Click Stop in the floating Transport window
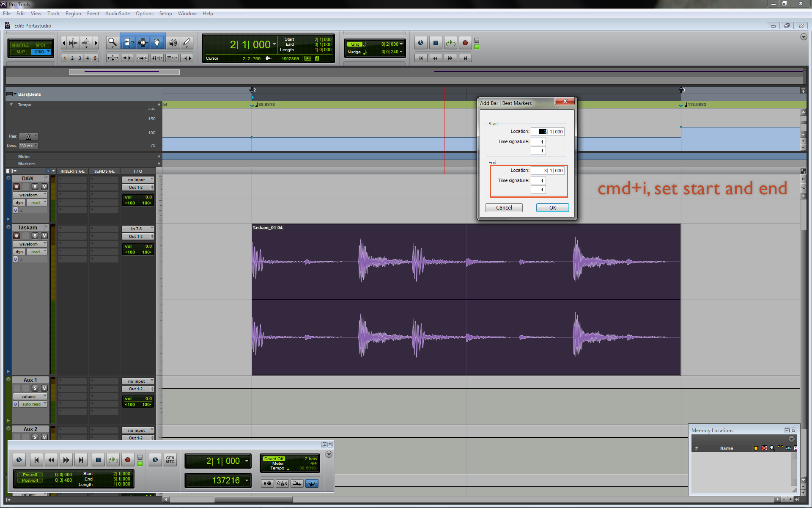This screenshot has width=812, height=508. click(98, 460)
